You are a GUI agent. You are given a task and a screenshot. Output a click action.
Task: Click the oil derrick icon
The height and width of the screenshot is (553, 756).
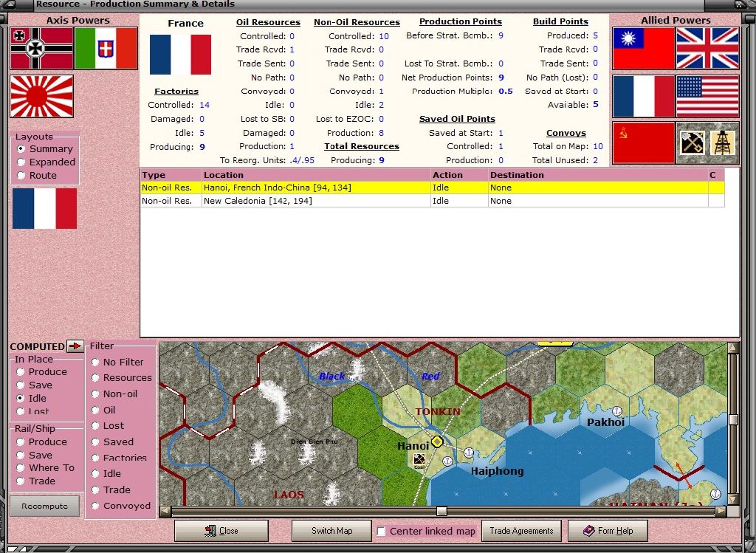[723, 142]
